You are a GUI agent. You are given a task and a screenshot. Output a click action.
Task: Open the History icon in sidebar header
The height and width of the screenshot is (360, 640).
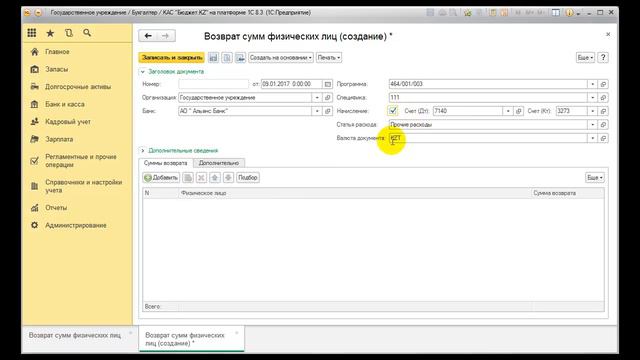click(x=69, y=33)
